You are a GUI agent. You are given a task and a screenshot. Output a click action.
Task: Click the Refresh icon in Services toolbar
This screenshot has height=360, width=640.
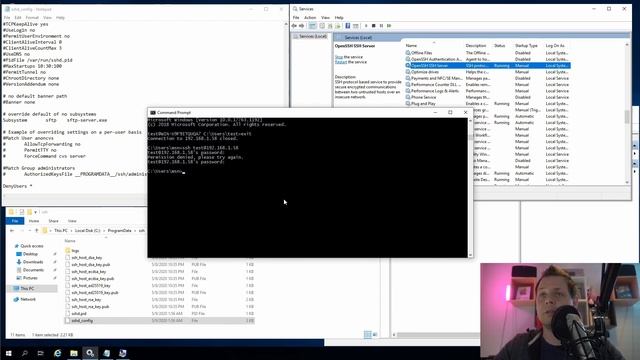[330, 26]
